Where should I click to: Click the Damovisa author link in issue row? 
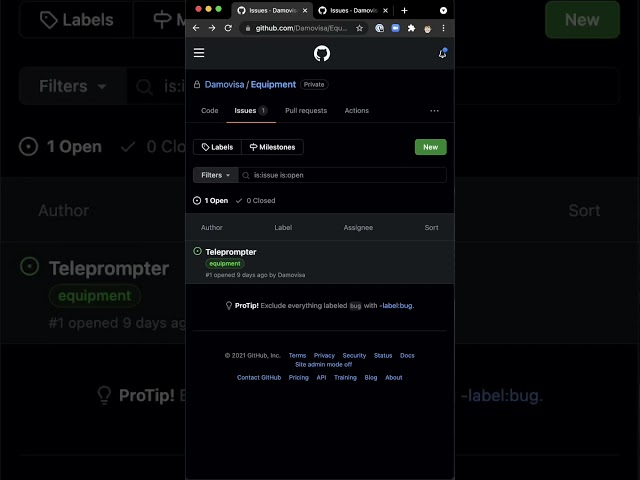click(x=291, y=275)
